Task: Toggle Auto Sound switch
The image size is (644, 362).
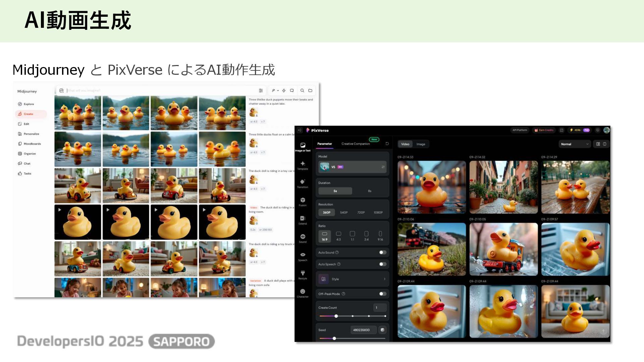Action: click(x=383, y=252)
